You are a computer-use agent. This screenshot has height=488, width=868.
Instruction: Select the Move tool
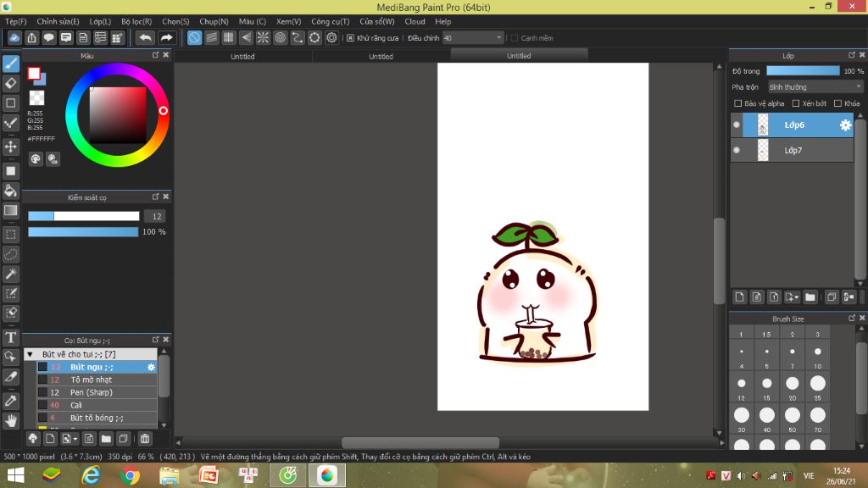11,147
